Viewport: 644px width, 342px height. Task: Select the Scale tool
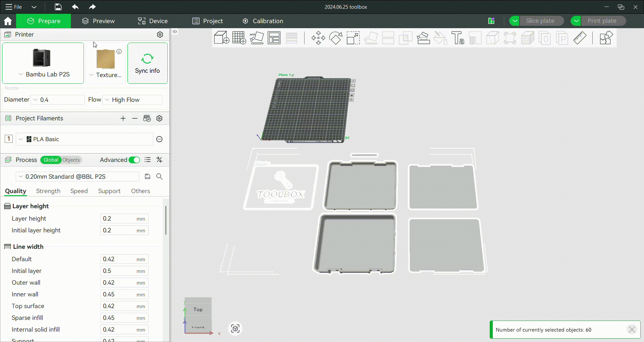(353, 38)
